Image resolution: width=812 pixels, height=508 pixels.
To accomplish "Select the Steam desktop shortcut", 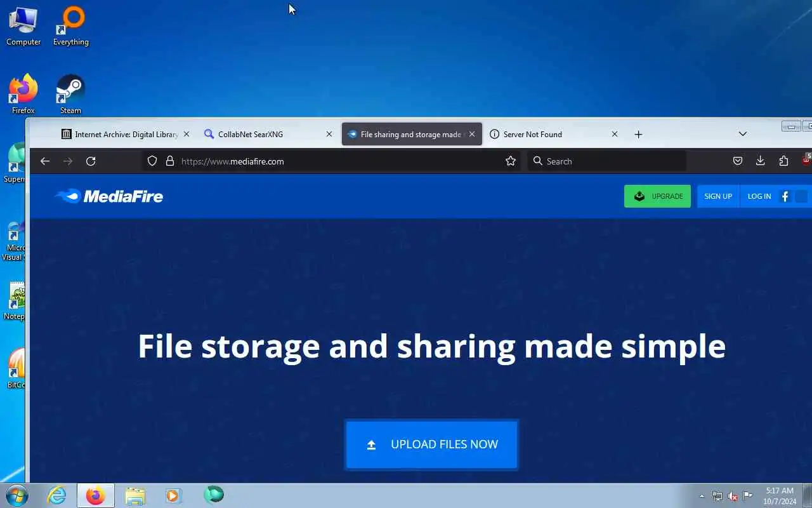I will click(x=70, y=94).
